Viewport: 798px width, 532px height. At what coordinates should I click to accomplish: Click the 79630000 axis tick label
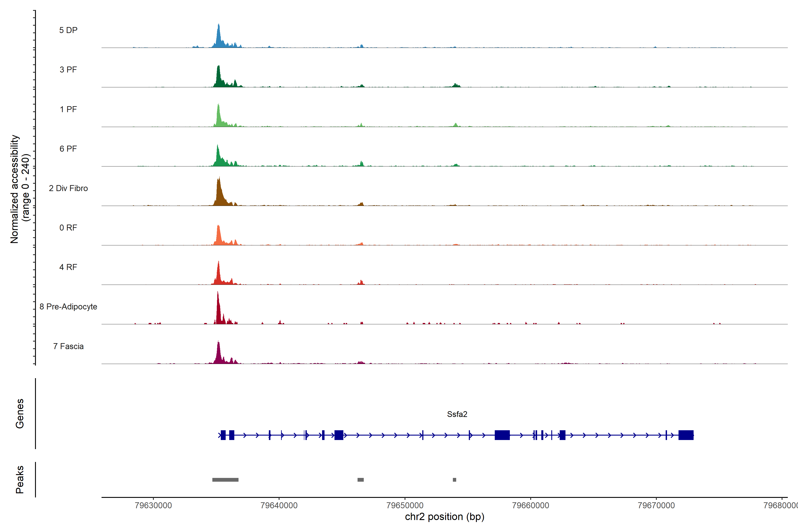coord(153,505)
